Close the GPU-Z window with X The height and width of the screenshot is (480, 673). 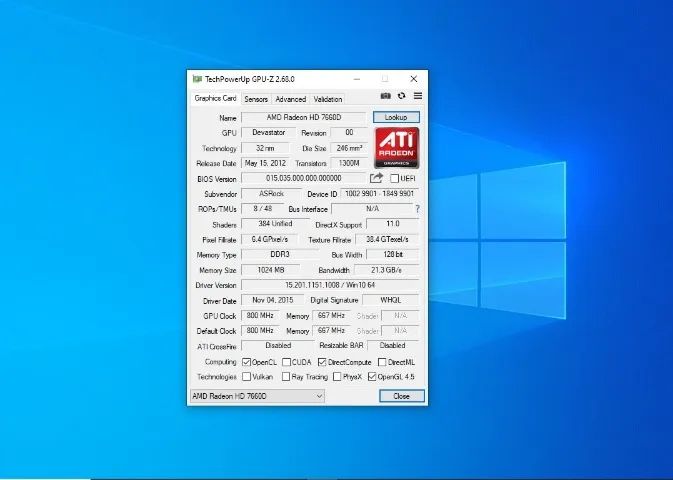413,79
